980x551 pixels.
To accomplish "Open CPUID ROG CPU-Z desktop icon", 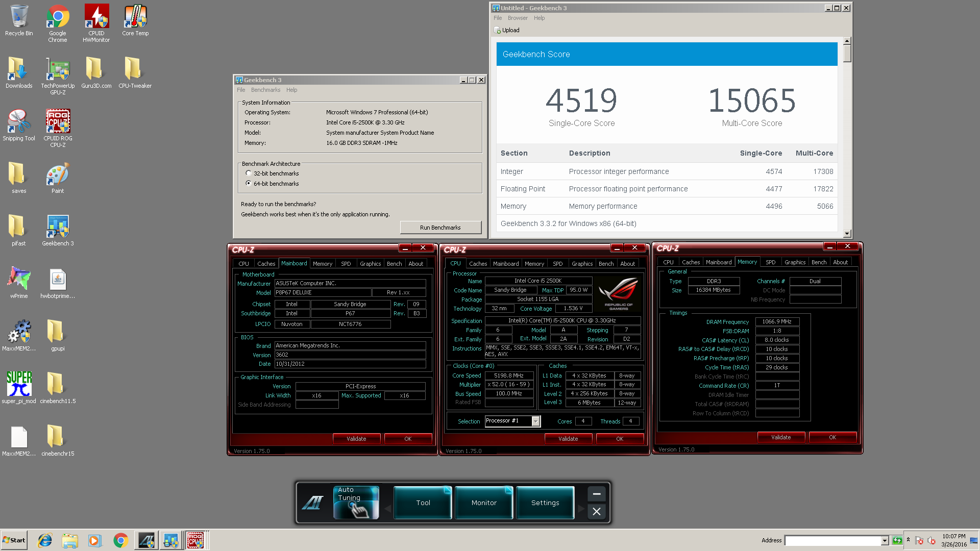I will (58, 128).
